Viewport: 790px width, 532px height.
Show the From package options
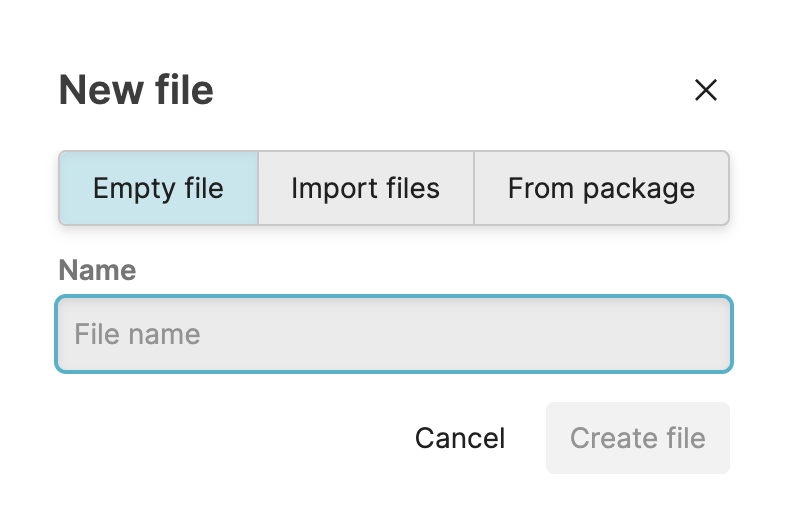point(601,188)
